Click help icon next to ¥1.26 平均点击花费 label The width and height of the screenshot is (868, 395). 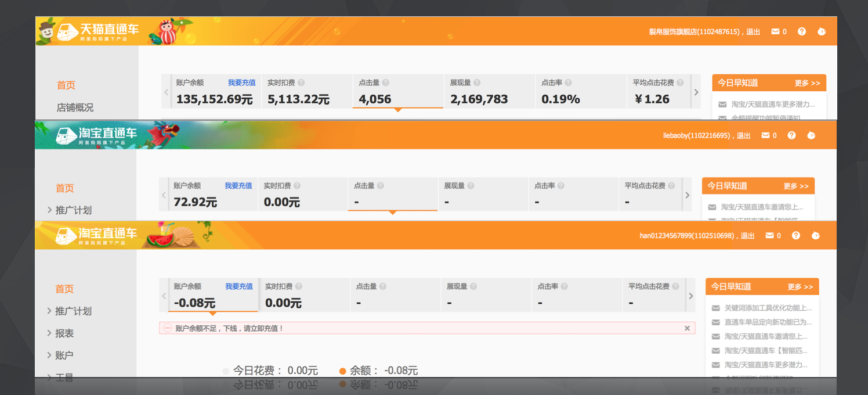pyautogui.click(x=680, y=83)
